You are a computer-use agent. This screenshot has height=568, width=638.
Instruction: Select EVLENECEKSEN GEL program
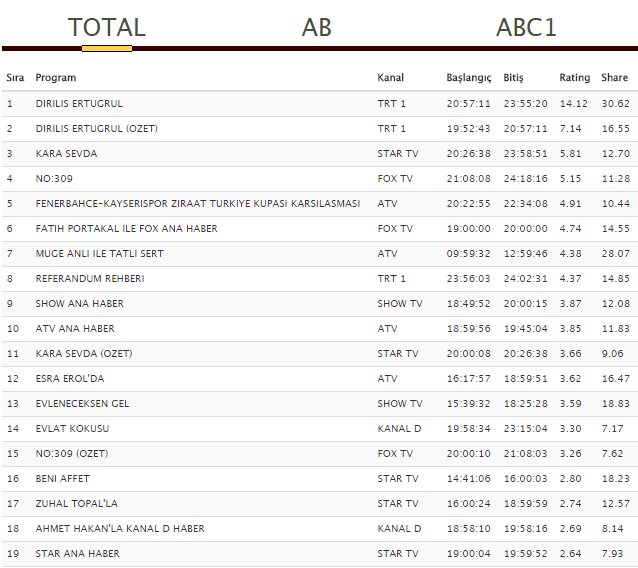[82, 404]
